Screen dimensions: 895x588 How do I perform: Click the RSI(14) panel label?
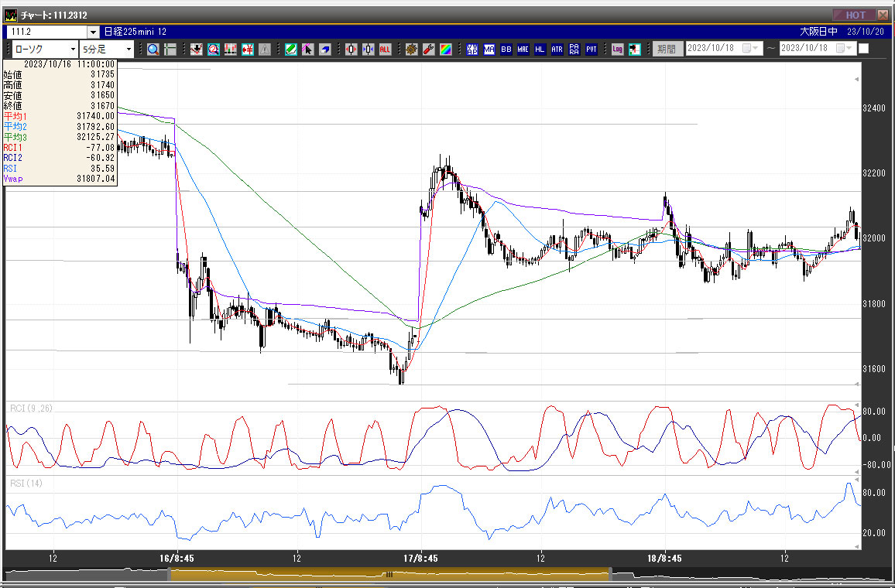(26, 483)
